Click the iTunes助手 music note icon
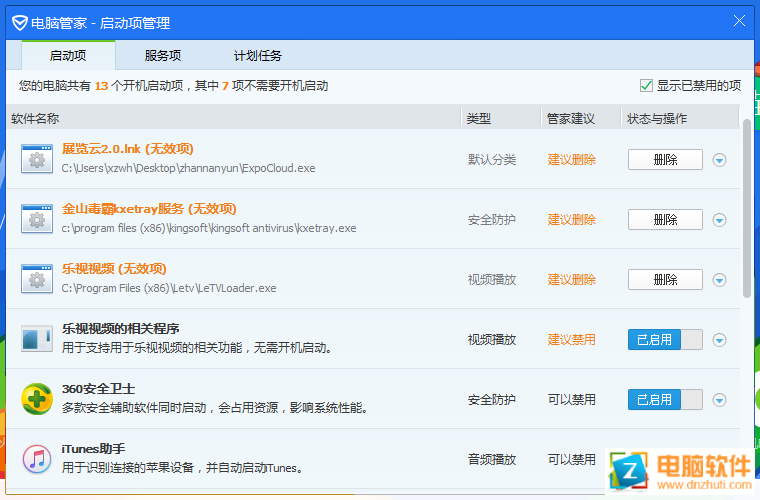The width and height of the screenshot is (760, 500). [37, 459]
